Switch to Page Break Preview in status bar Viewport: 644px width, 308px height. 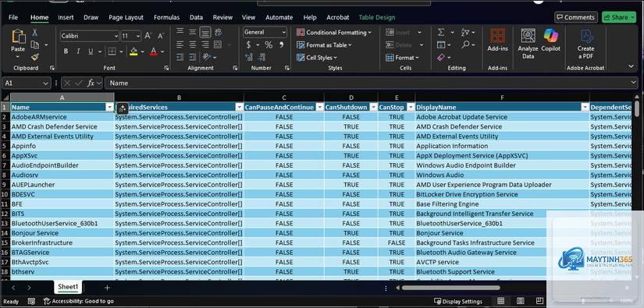pos(539,301)
